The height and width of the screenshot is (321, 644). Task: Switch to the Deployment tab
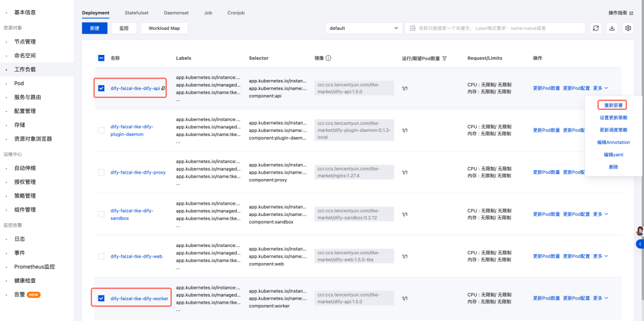pos(95,13)
